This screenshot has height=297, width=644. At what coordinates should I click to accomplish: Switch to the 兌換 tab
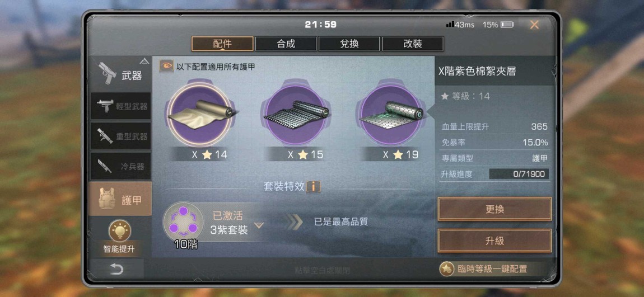point(349,44)
